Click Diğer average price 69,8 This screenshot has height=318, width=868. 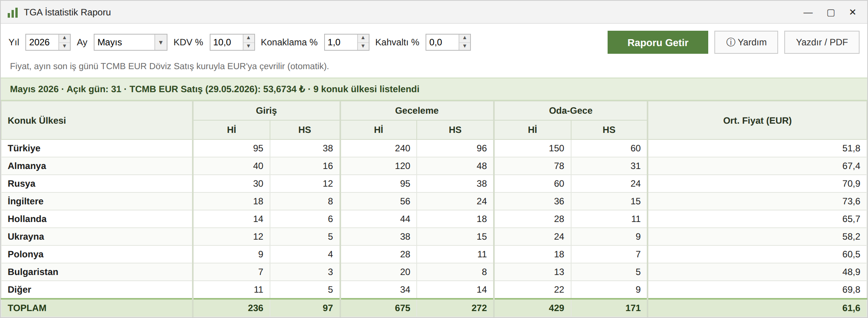pyautogui.click(x=851, y=290)
